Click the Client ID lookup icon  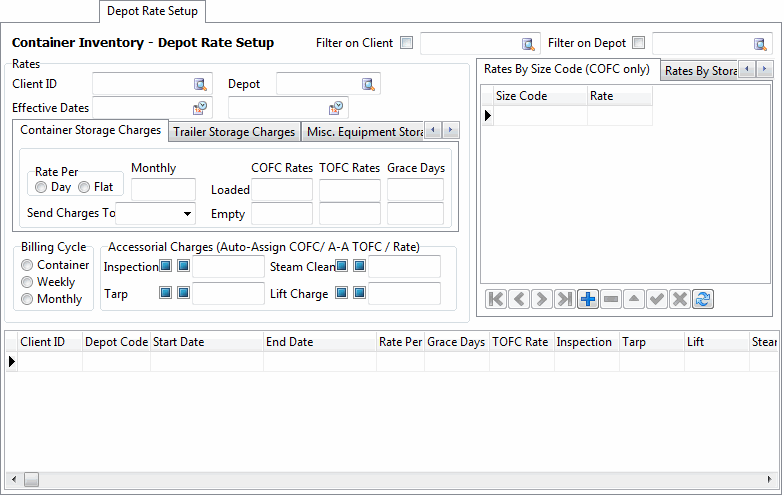200,84
